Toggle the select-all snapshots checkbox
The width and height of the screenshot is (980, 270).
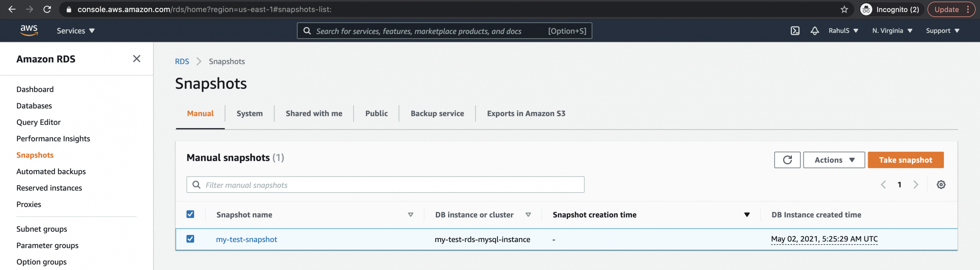tap(190, 214)
